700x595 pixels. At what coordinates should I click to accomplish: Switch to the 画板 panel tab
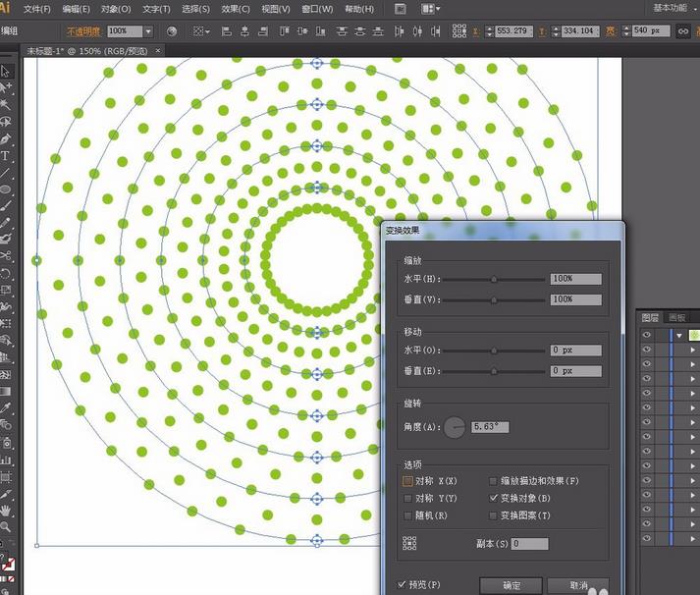pyautogui.click(x=676, y=317)
